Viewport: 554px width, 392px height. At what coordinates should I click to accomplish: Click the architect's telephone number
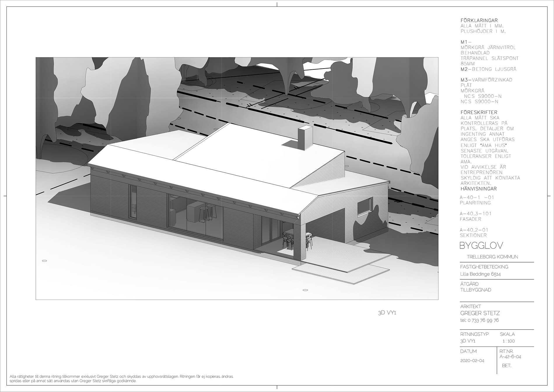pyautogui.click(x=479, y=320)
